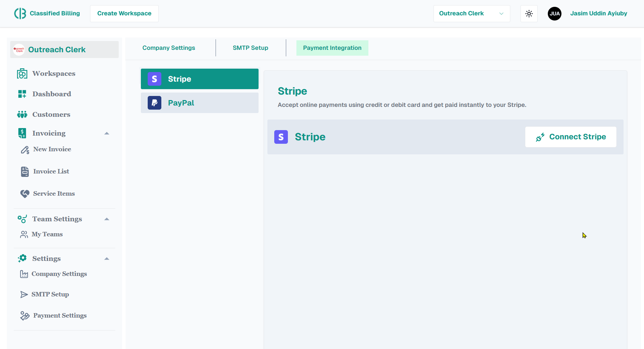Open Invoice List label
This screenshot has width=644, height=349.
click(51, 171)
